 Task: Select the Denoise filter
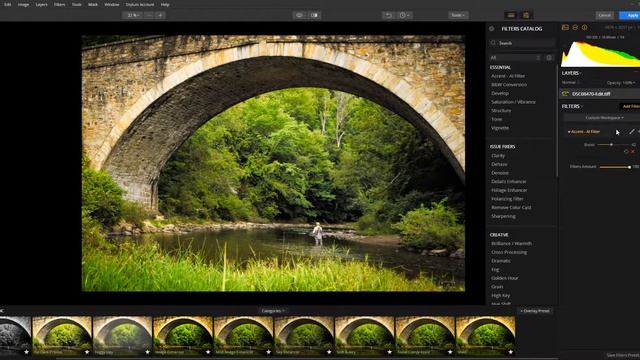[x=500, y=173]
